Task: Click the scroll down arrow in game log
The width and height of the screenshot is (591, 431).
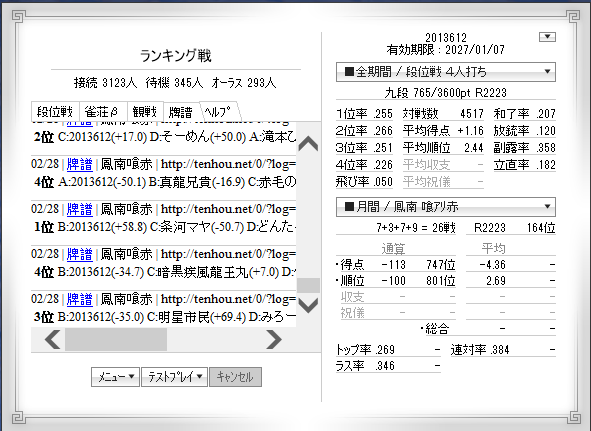Action: pyautogui.click(x=308, y=305)
